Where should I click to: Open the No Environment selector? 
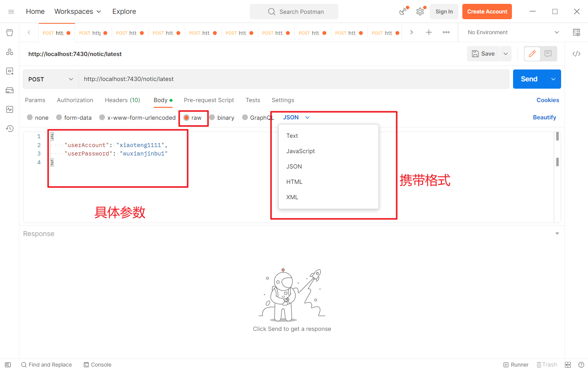click(511, 32)
